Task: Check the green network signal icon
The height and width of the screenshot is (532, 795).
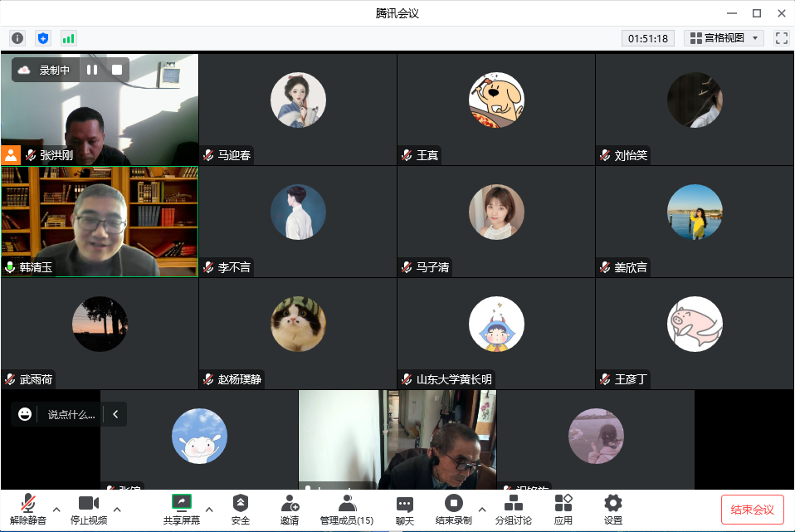Action: tap(68, 38)
